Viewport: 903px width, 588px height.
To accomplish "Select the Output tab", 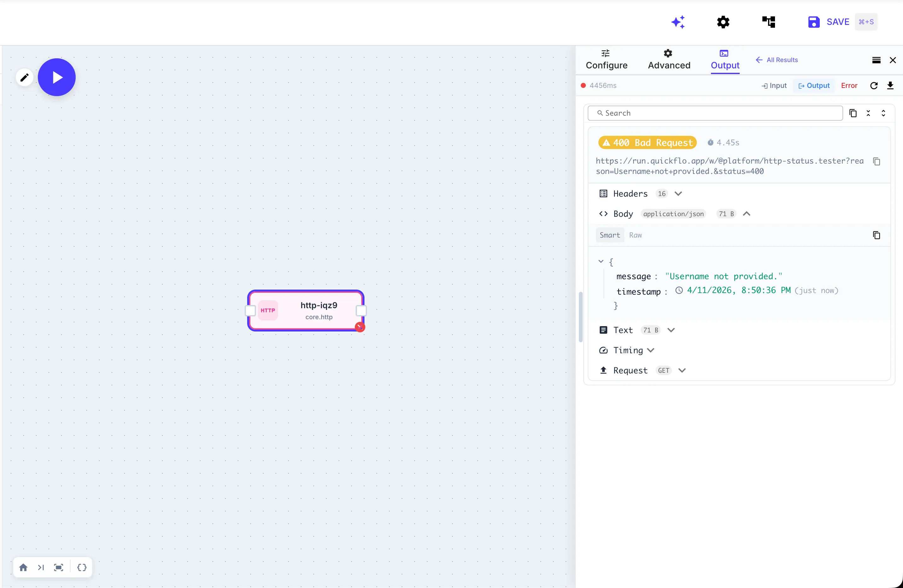I will tap(725, 60).
